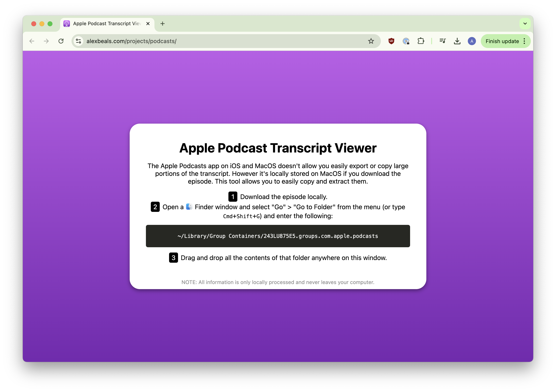
Task: Click the red window close button
Action: pos(34,24)
